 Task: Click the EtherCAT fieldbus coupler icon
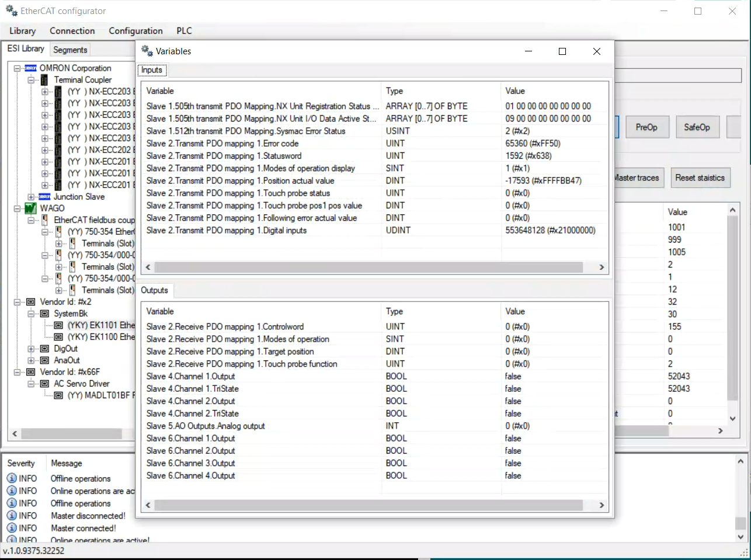pos(44,220)
